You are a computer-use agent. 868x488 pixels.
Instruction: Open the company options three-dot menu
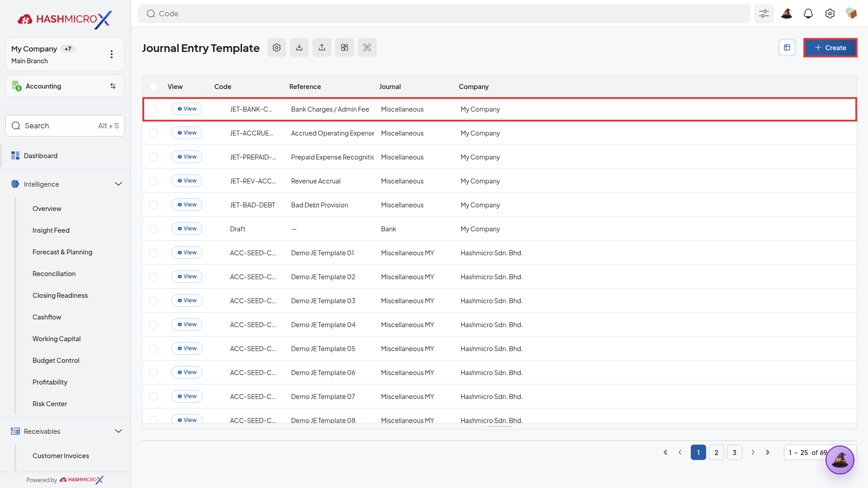112,54
